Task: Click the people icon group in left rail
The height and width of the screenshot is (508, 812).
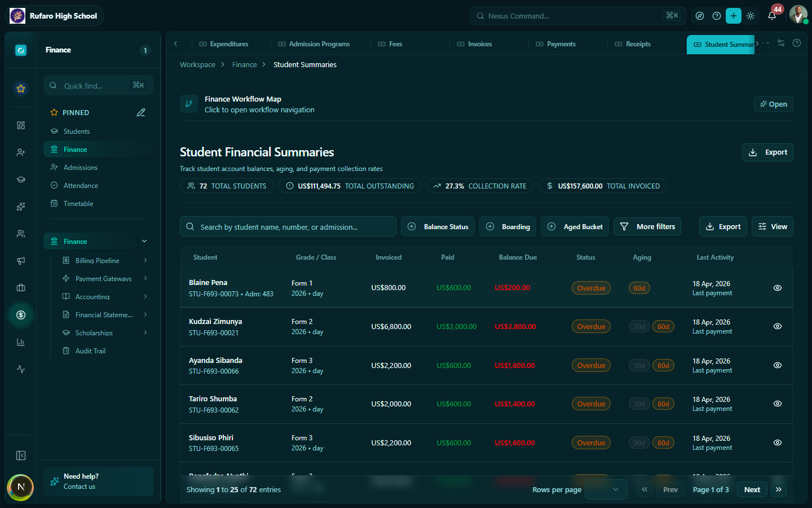Action: pyautogui.click(x=21, y=234)
